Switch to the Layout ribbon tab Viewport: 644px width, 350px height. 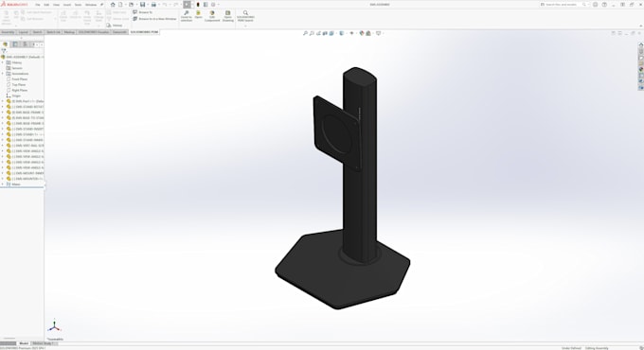click(x=24, y=32)
